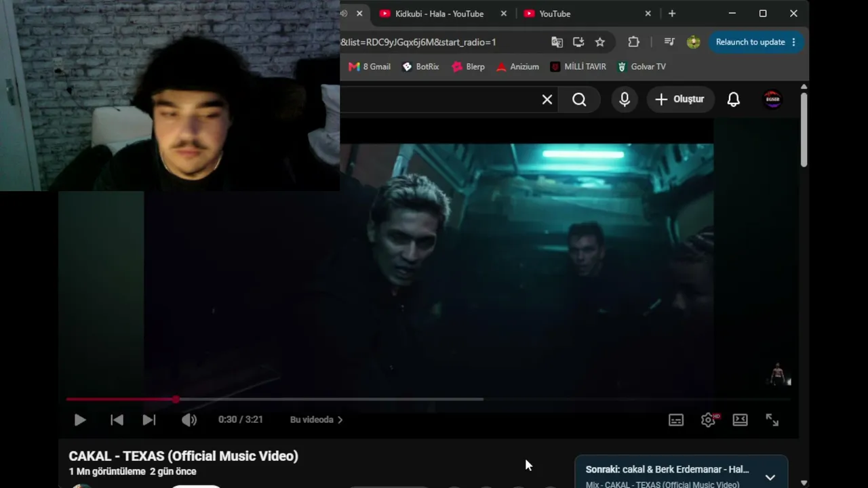This screenshot has height=488, width=868.
Task: Play the CAKAL - TEXAS video
Action: click(x=80, y=420)
